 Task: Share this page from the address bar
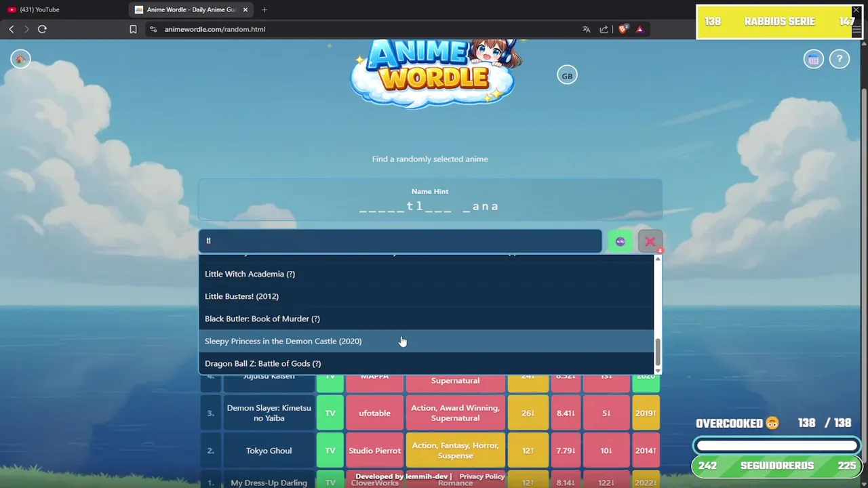(604, 29)
